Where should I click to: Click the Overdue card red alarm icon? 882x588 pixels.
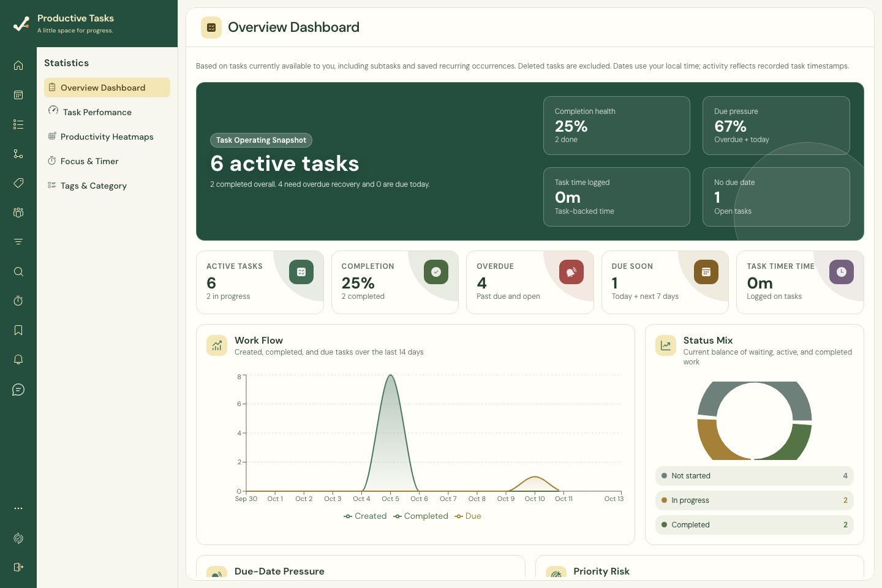pyautogui.click(x=571, y=272)
